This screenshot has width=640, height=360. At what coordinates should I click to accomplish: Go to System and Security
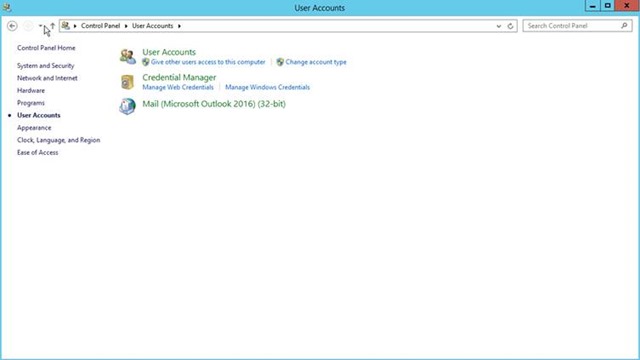[46, 65]
